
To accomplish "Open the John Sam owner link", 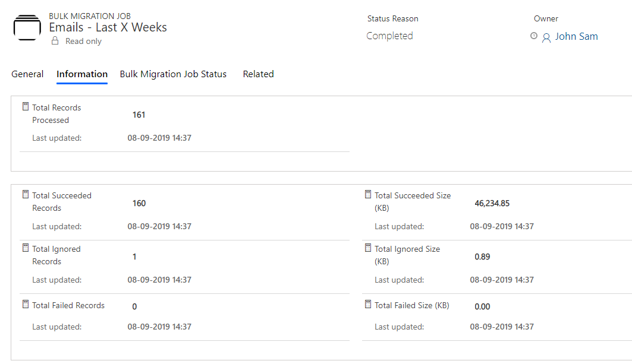I will [x=576, y=36].
